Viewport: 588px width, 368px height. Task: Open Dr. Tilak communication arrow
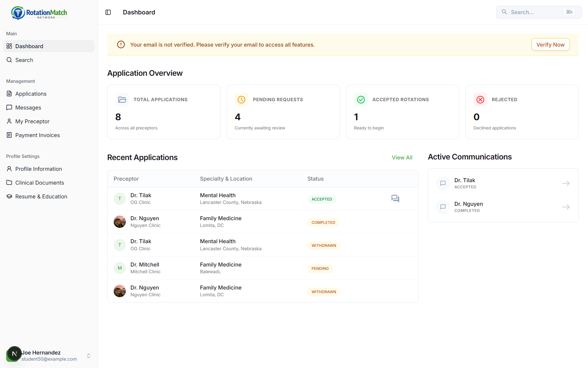(x=566, y=183)
